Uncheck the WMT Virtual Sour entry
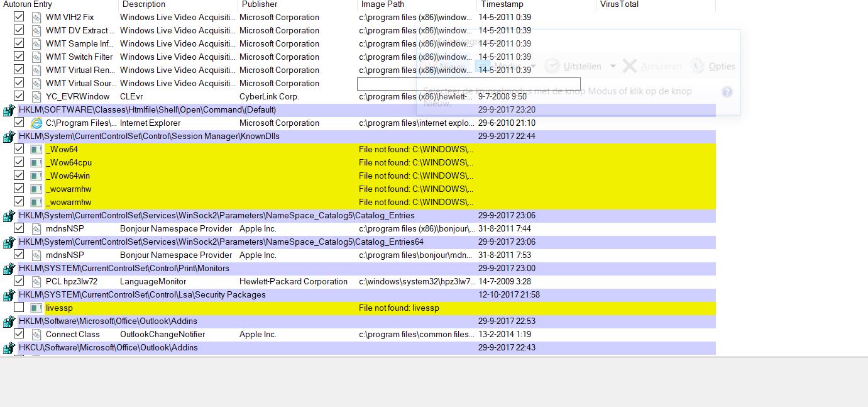 click(19, 82)
